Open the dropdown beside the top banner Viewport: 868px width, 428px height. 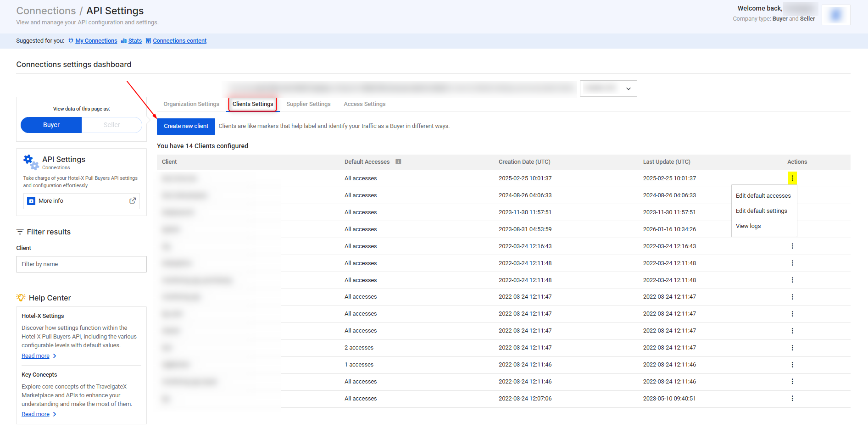point(608,88)
